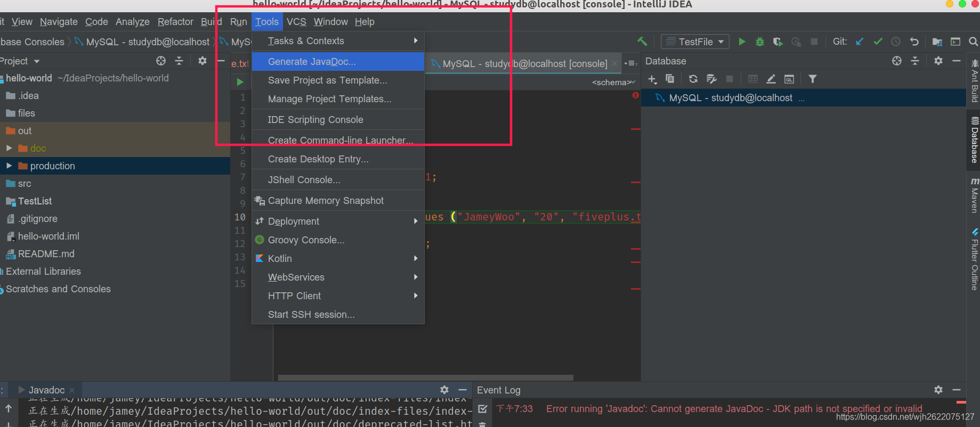Commit changes with the green checkmark
Viewport: 980px width, 427px height.
tap(878, 42)
